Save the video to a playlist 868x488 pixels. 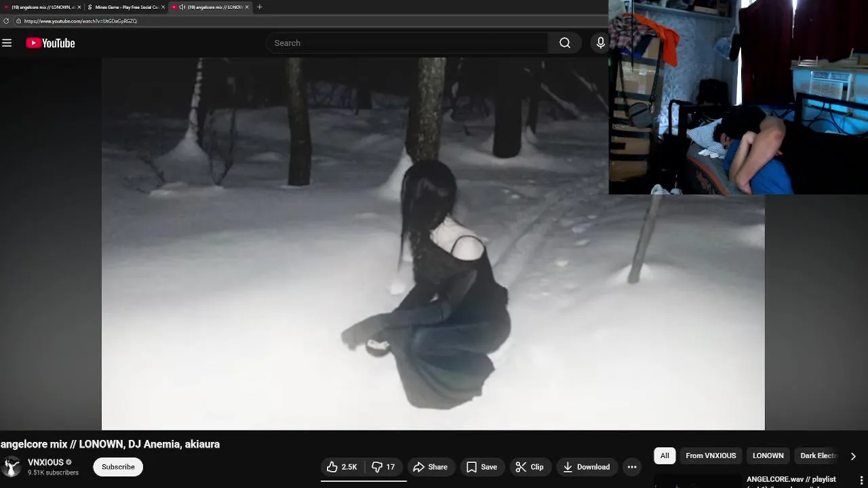tap(482, 467)
